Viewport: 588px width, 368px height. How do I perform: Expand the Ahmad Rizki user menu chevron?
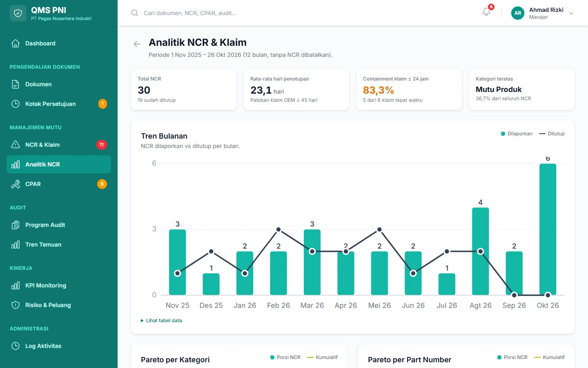click(x=571, y=13)
